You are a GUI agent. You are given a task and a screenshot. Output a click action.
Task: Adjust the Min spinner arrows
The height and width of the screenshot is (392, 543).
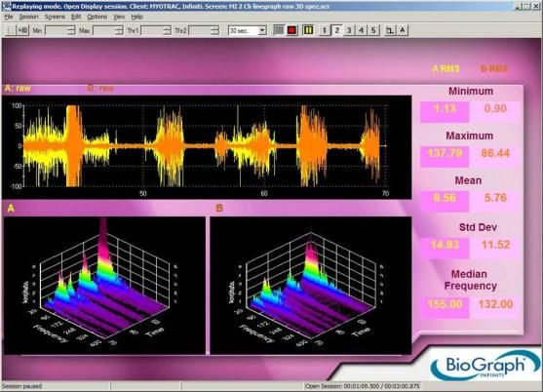tap(71, 30)
